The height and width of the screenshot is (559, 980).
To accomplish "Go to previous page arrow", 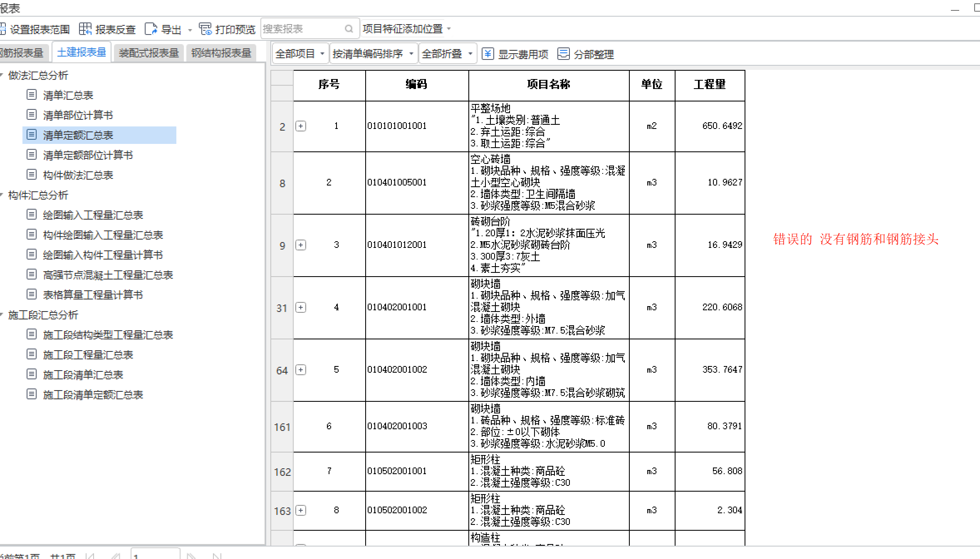I will 115,556.
